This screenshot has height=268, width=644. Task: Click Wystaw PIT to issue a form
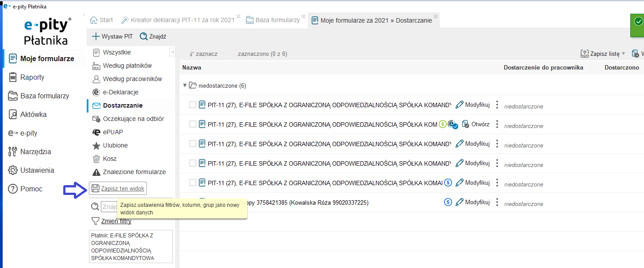112,36
